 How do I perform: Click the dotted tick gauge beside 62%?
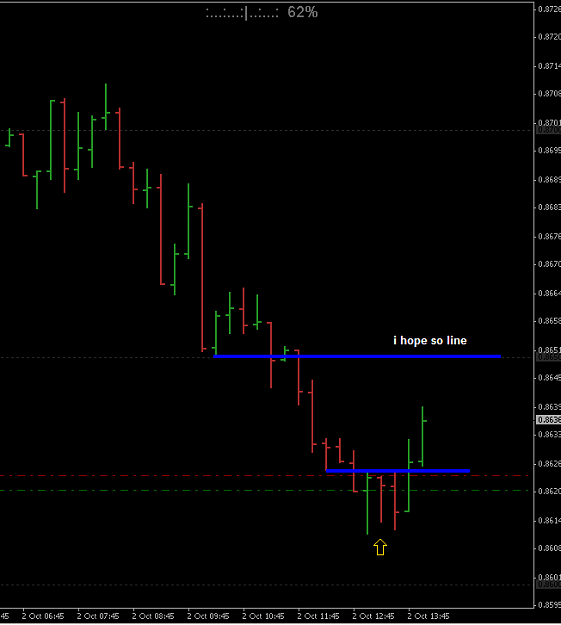242,14
